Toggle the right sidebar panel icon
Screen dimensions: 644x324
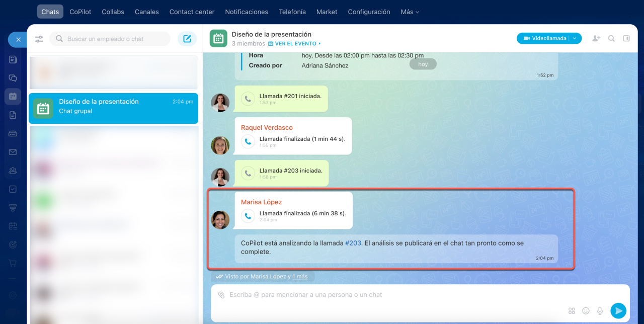(626, 38)
